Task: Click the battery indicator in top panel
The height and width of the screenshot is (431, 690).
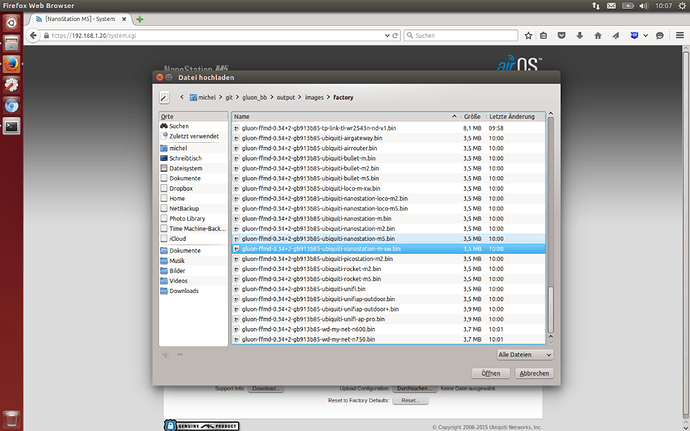Action: point(628,6)
